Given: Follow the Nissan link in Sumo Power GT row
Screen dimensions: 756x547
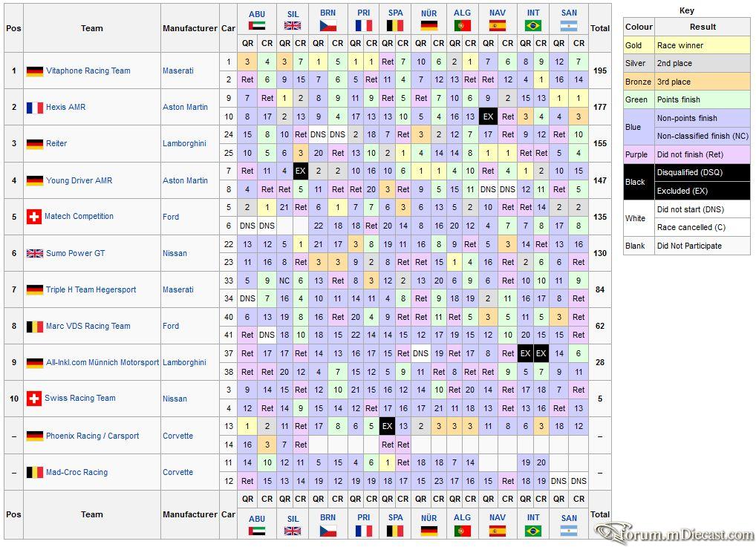Looking at the screenshot, I should tap(175, 254).
